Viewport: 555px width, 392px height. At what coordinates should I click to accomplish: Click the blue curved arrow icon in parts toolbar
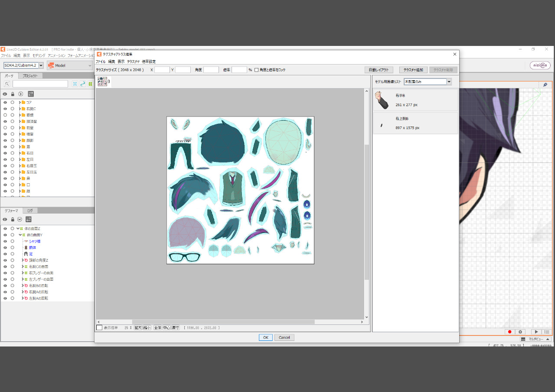[x=82, y=84]
